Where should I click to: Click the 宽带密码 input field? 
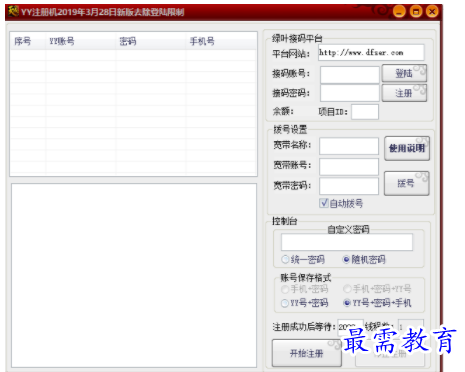click(x=349, y=186)
